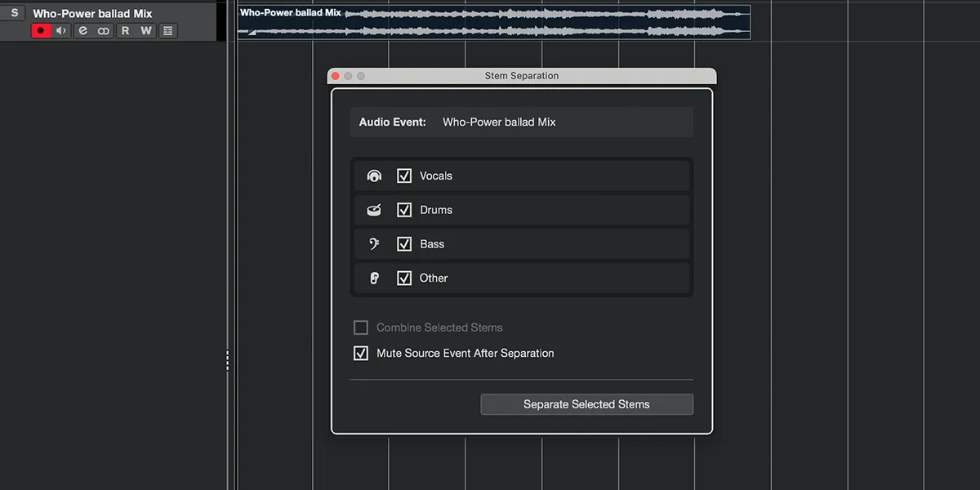
Task: Enable Combine Selected Stems
Action: 361,327
